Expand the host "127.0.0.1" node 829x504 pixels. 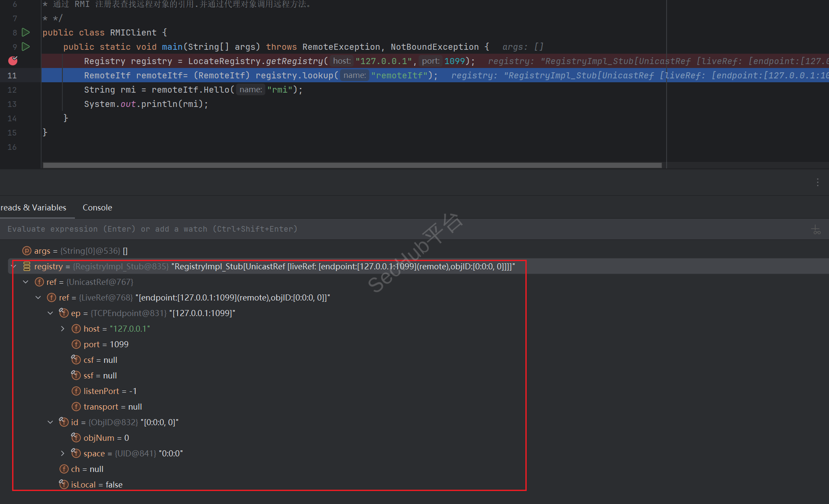[63, 329]
